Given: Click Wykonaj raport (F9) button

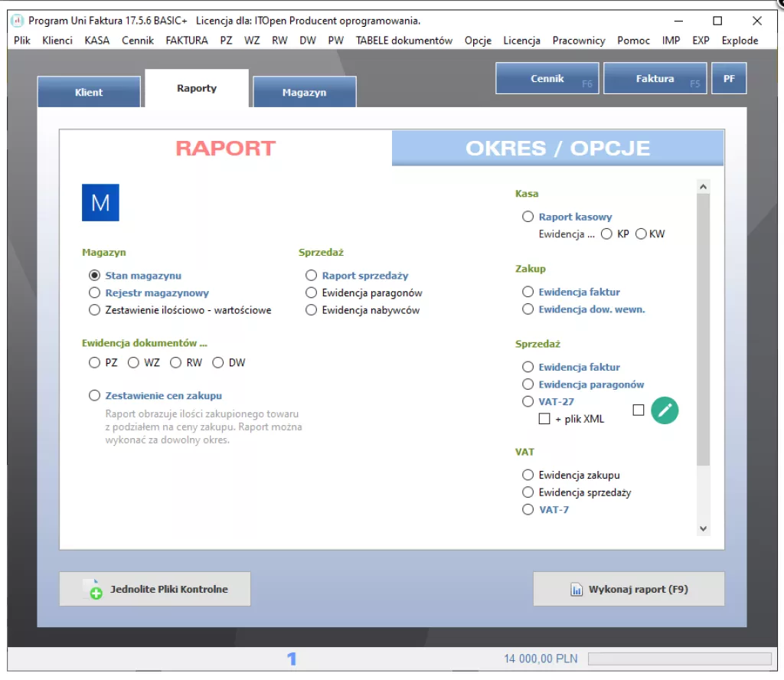Looking at the screenshot, I should pos(629,589).
